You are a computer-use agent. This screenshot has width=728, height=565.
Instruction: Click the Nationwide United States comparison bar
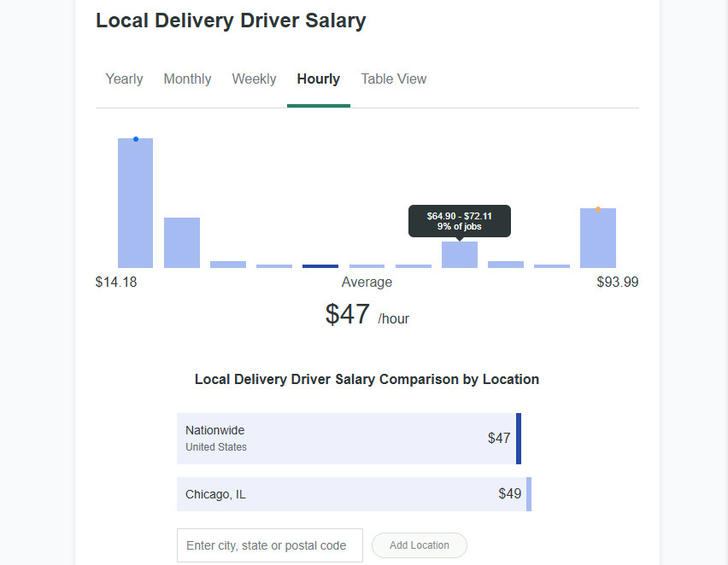[349, 438]
